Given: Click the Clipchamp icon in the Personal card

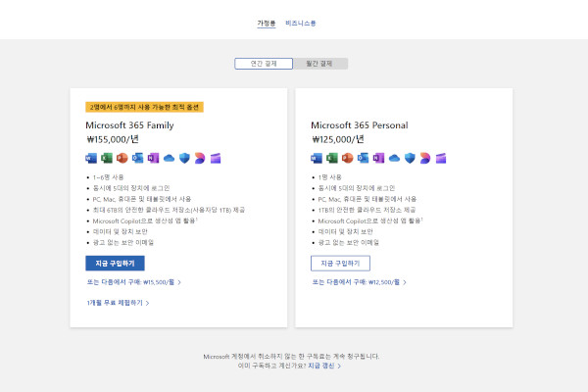Looking at the screenshot, I should (441, 158).
